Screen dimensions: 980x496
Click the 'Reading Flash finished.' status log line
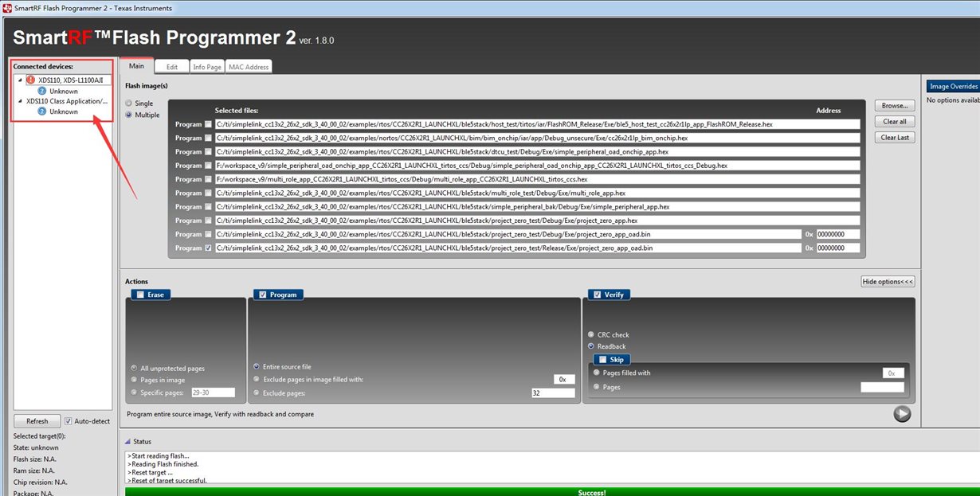pos(163,463)
